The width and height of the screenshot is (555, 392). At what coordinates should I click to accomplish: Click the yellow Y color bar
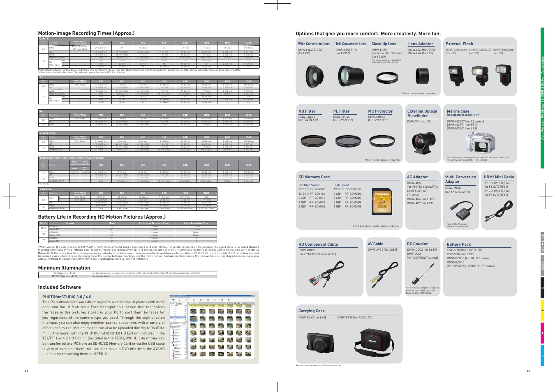click(x=542, y=311)
